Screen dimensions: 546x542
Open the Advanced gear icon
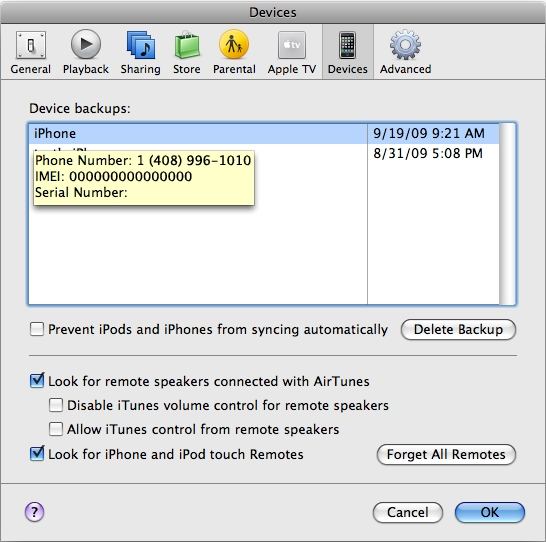point(405,45)
